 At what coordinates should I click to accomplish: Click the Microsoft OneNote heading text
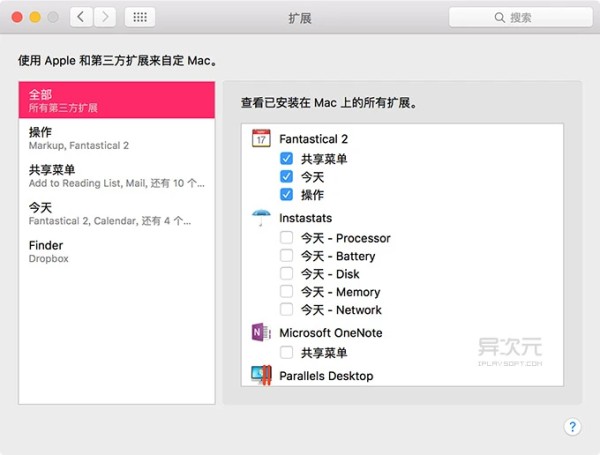tap(331, 333)
